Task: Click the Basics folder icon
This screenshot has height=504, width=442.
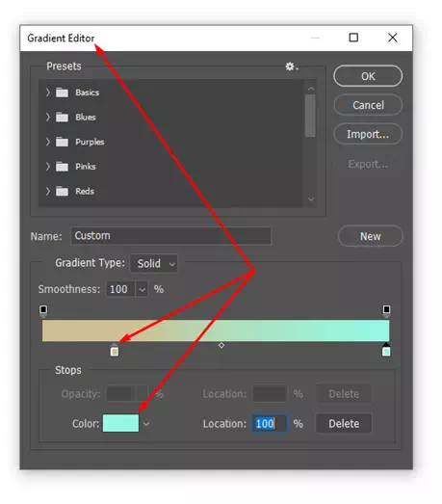Action: 62,93
